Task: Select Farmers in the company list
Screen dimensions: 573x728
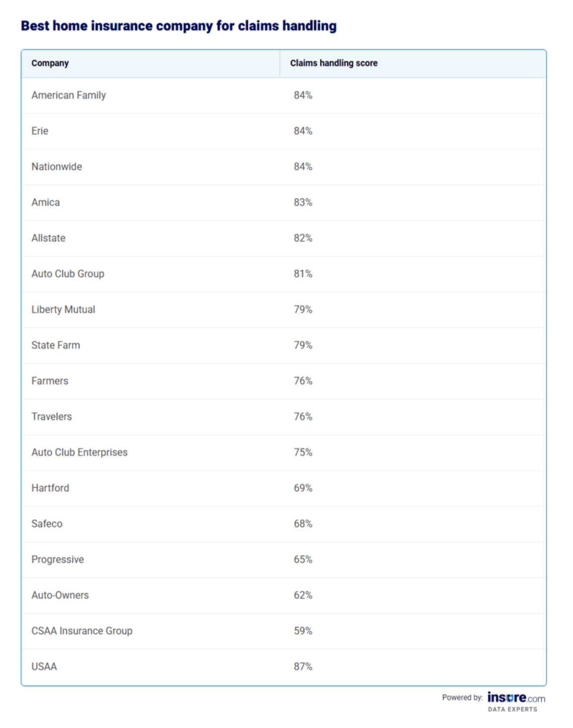Action: point(50,381)
